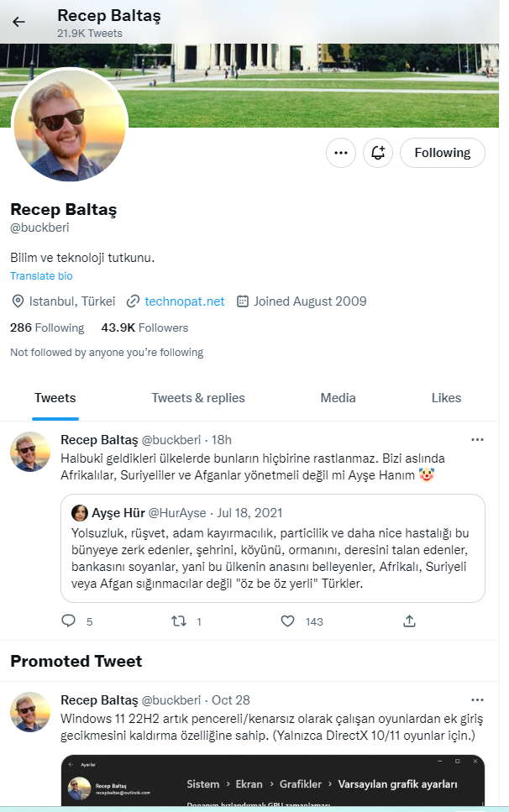Click the back arrow to leave the profile
509x812 pixels.
pos(18,22)
